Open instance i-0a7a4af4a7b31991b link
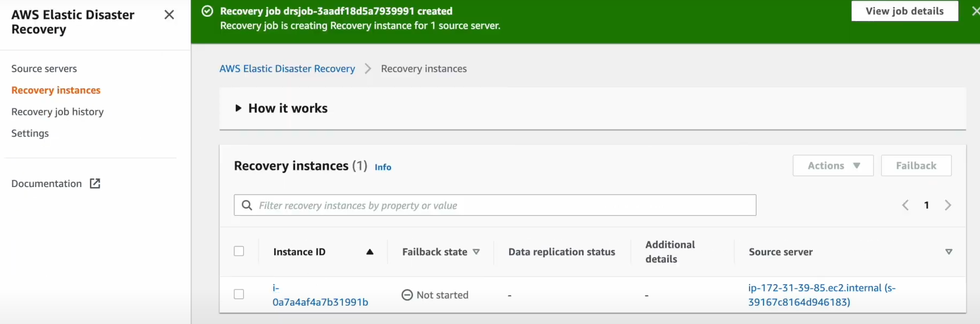980x324 pixels. coord(320,295)
